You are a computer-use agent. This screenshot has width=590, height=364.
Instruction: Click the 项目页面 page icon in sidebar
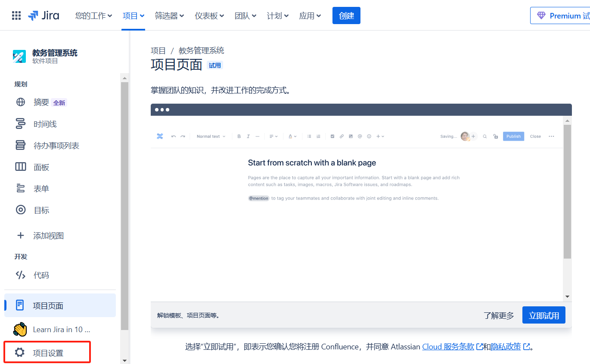tap(20, 305)
